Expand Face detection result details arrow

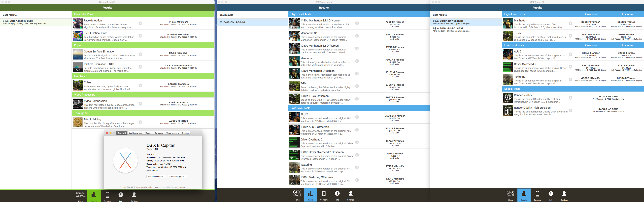(140, 23)
